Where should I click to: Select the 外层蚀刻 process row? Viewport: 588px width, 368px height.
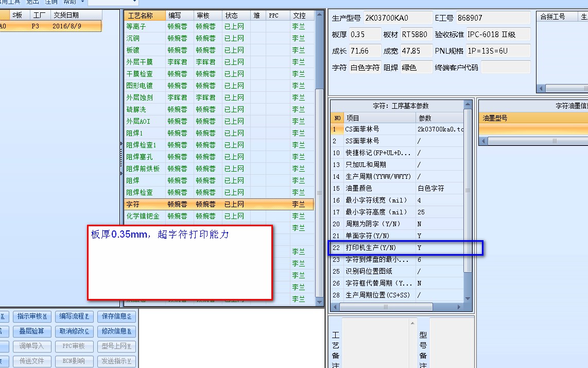coord(219,97)
